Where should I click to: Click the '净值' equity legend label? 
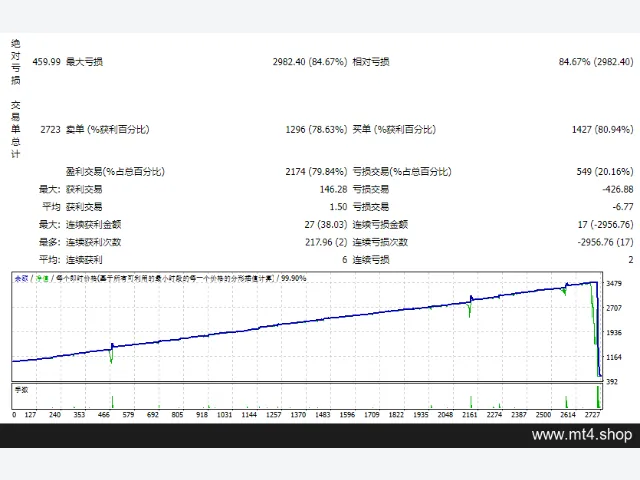click(x=42, y=278)
